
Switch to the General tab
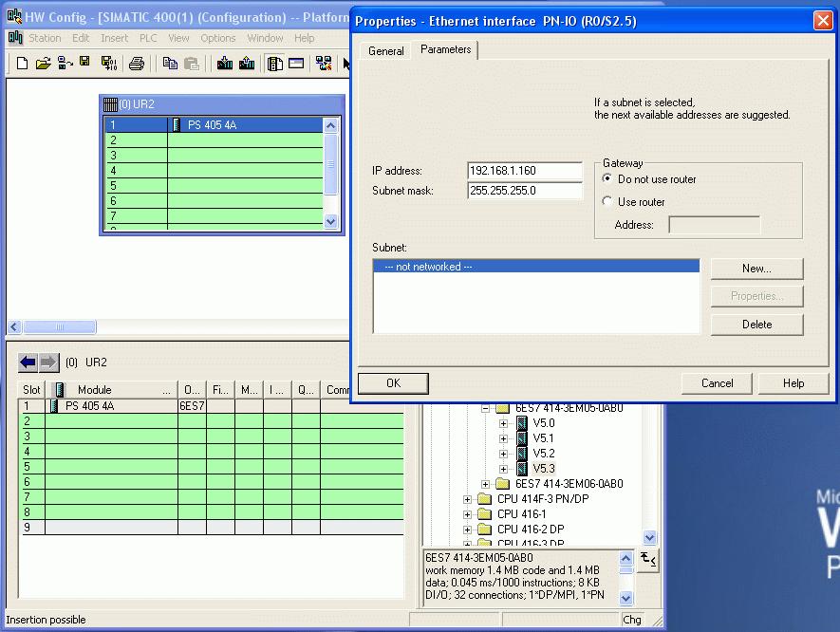click(x=385, y=51)
